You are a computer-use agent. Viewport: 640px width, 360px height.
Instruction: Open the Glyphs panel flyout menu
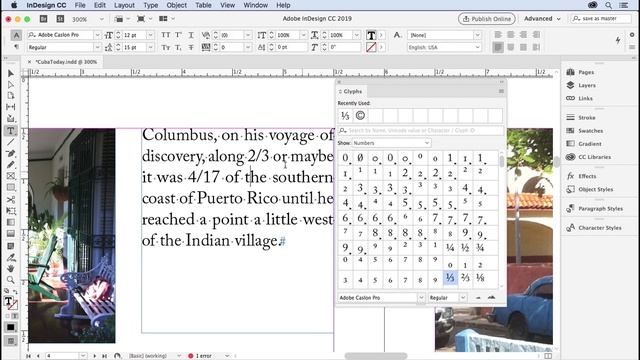[x=501, y=91]
